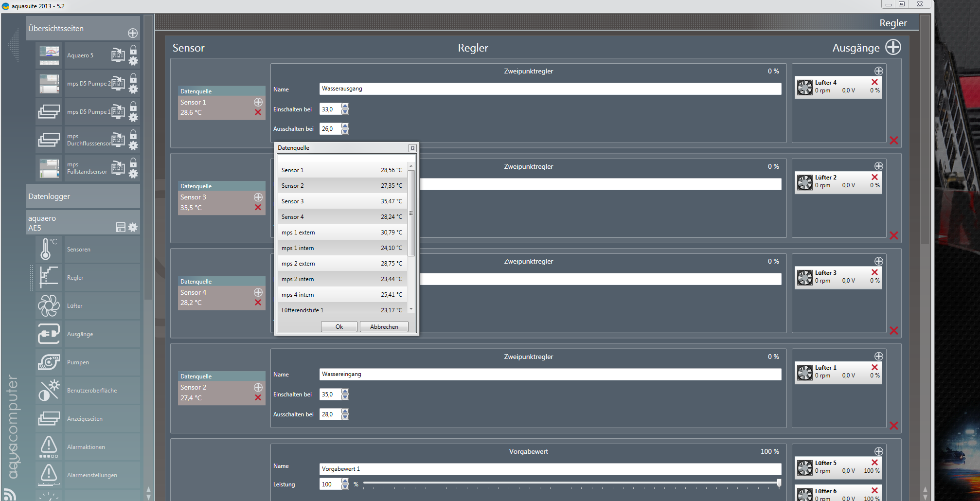Toggle lock on Aquaero 5 overview page
The width and height of the screenshot is (980, 501).
(x=133, y=50)
